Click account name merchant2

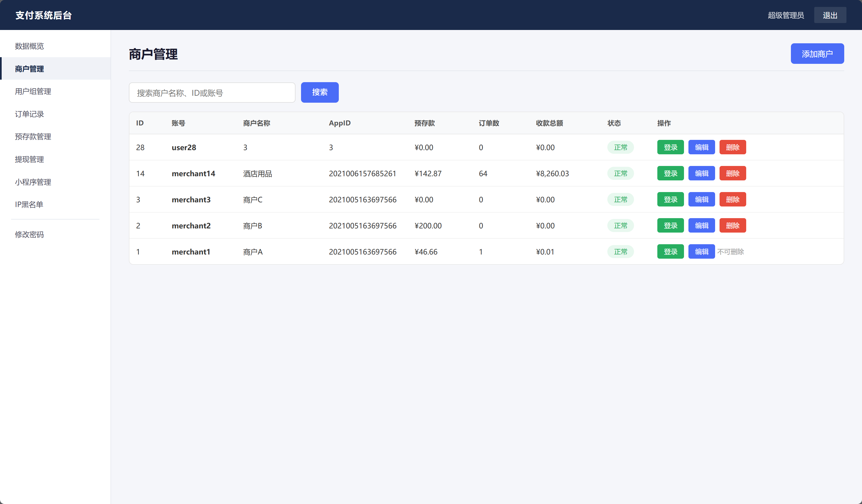pos(191,226)
